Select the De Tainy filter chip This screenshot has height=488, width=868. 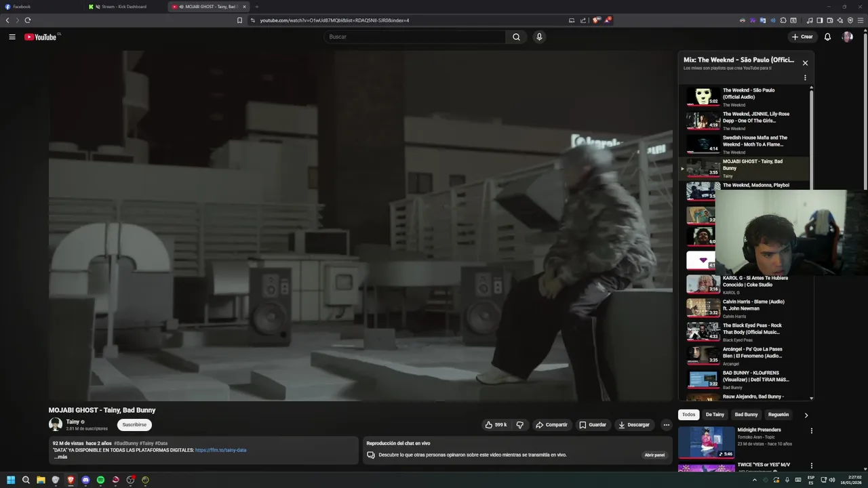click(715, 415)
